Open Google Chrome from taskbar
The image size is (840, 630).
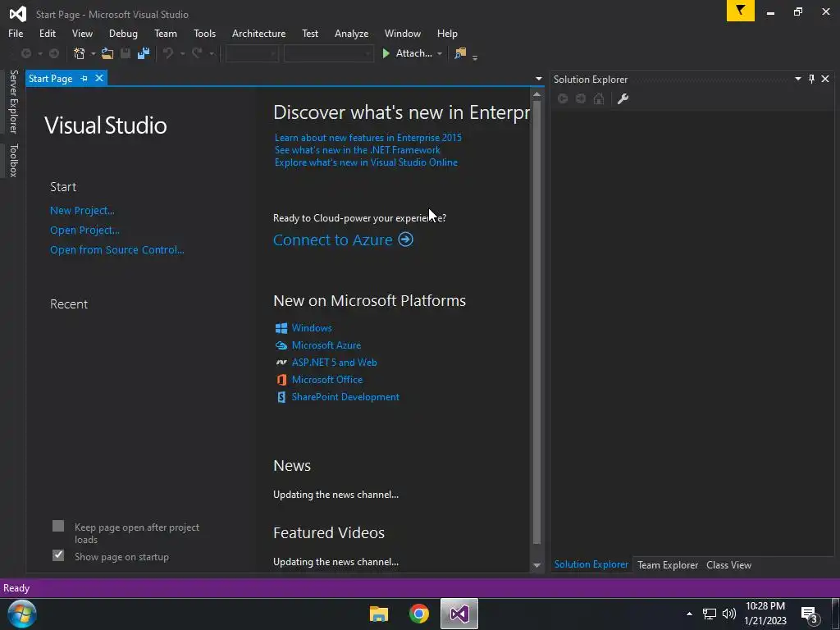click(x=419, y=614)
